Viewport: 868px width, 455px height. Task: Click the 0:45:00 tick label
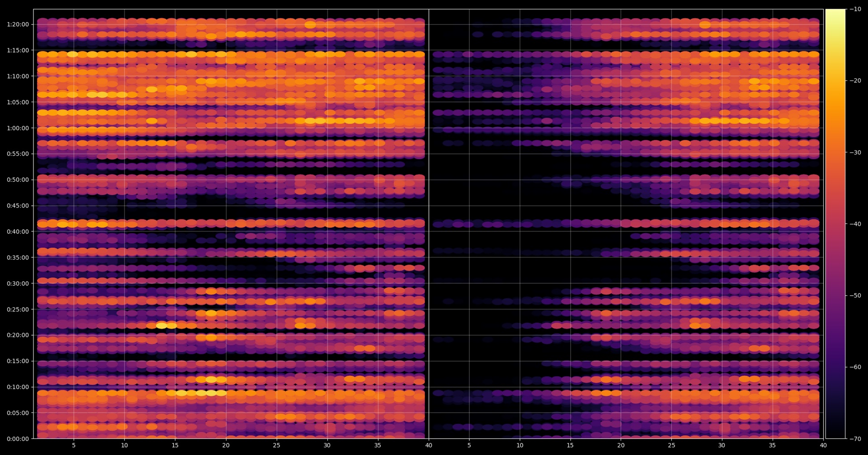[x=18, y=206]
